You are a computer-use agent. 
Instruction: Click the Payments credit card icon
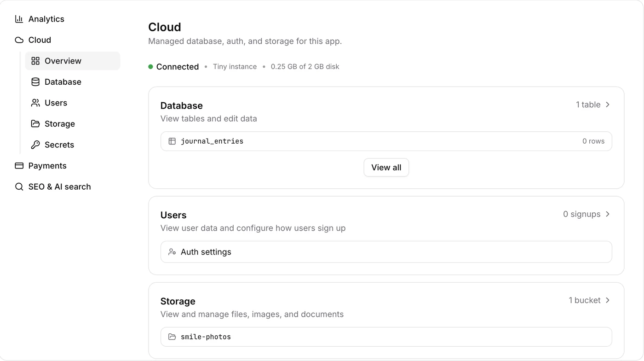(19, 166)
